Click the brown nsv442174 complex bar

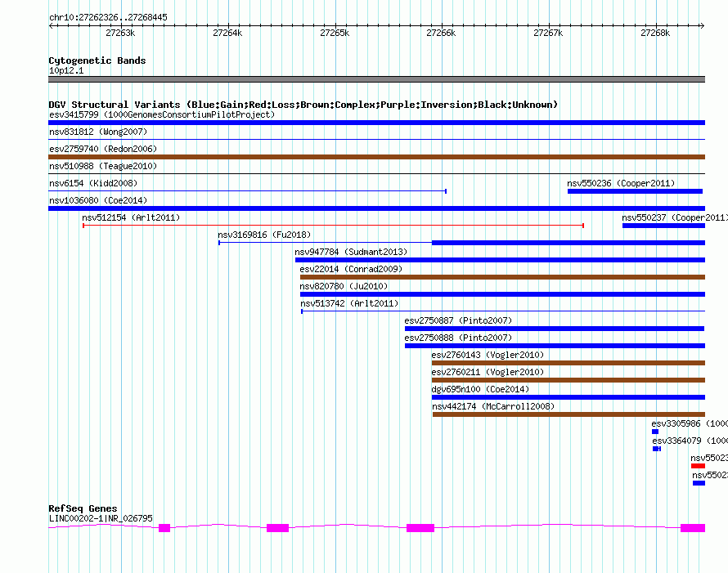pyautogui.click(x=568, y=414)
